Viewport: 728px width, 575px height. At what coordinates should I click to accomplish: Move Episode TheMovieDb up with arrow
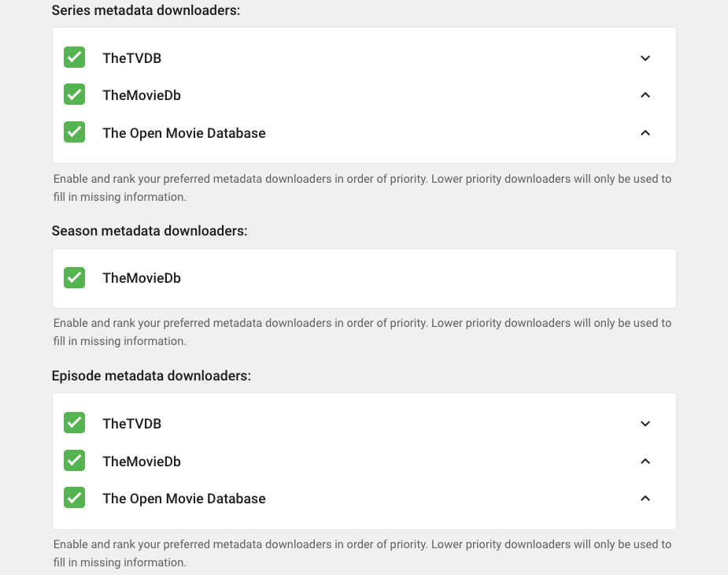pos(645,460)
